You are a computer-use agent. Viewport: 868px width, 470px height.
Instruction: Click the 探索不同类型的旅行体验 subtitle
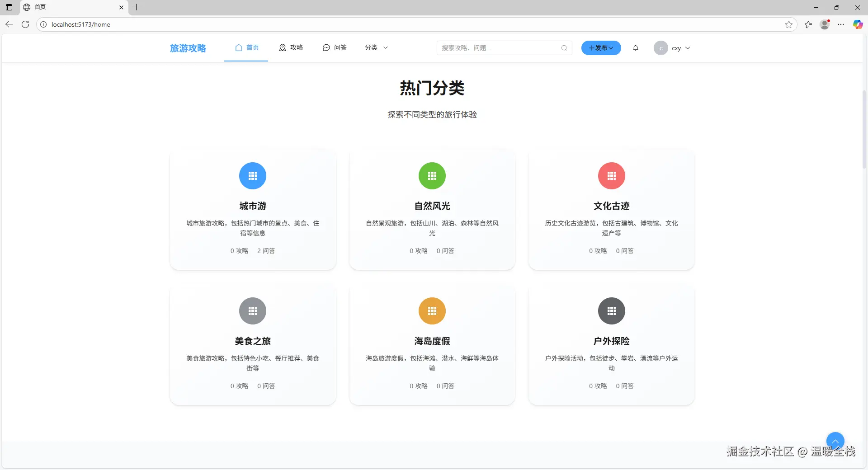pyautogui.click(x=432, y=115)
